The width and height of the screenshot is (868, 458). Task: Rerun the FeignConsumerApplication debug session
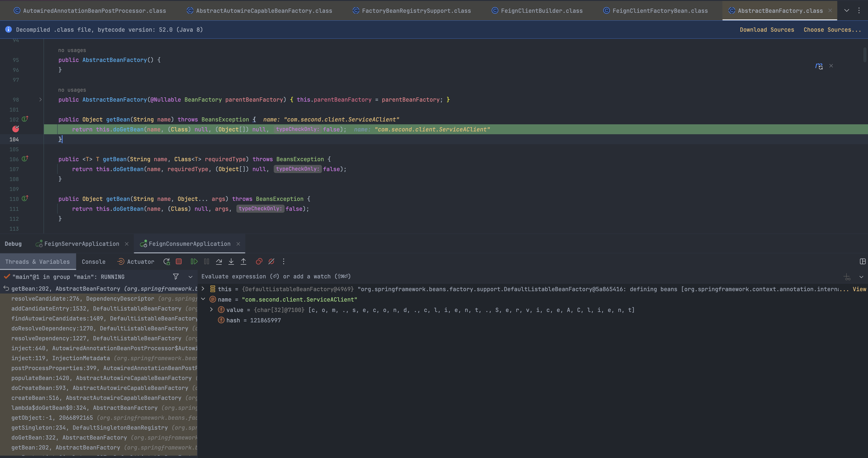pos(166,262)
